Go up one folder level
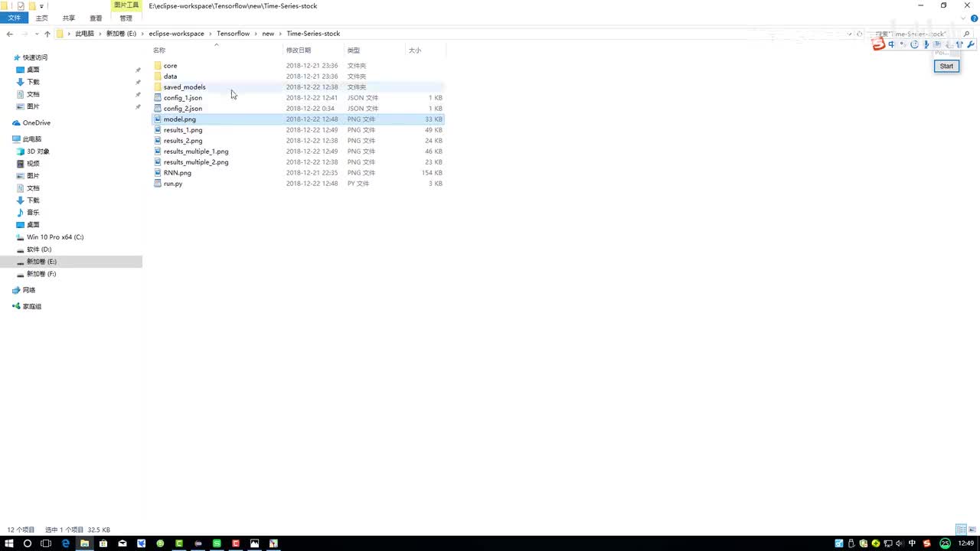980x551 pixels. 47,34
